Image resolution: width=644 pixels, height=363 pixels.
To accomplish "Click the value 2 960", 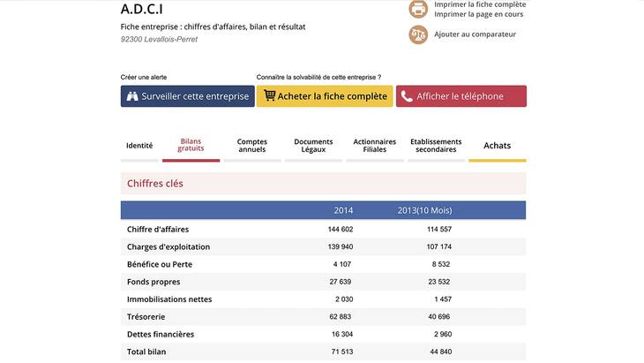I will click(443, 335).
